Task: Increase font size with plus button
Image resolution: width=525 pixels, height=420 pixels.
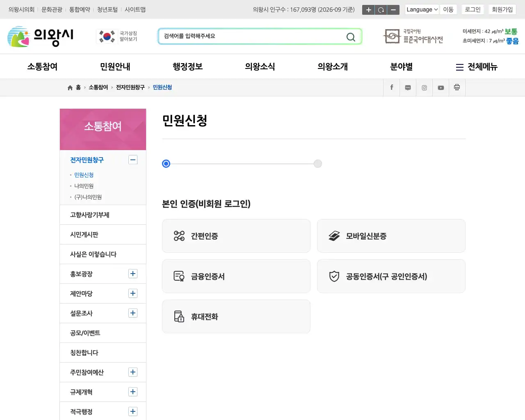Action: (368, 10)
